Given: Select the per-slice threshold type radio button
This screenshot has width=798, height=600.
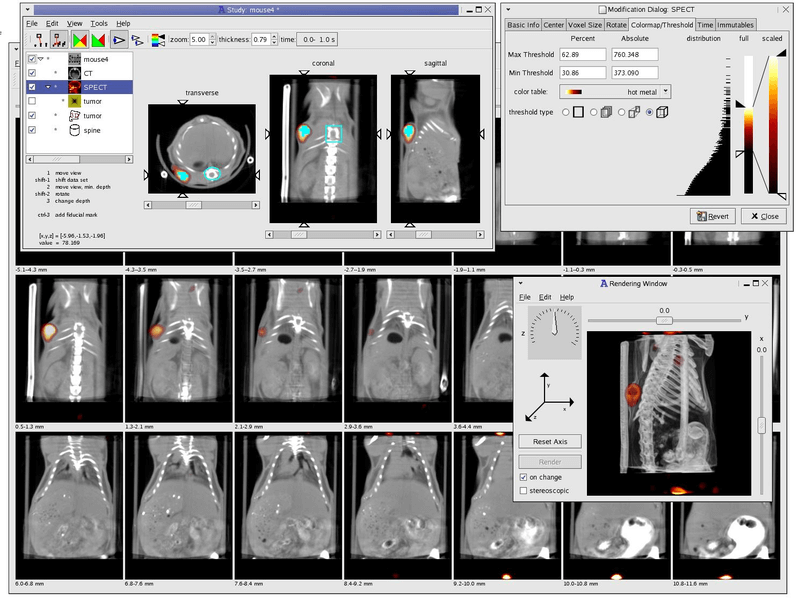Looking at the screenshot, I should coord(565,112).
